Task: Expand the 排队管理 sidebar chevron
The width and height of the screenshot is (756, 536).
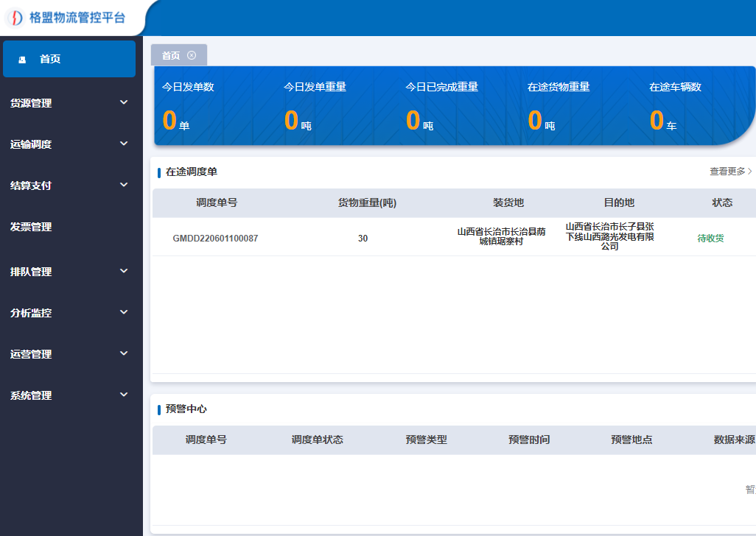Action: (x=124, y=271)
